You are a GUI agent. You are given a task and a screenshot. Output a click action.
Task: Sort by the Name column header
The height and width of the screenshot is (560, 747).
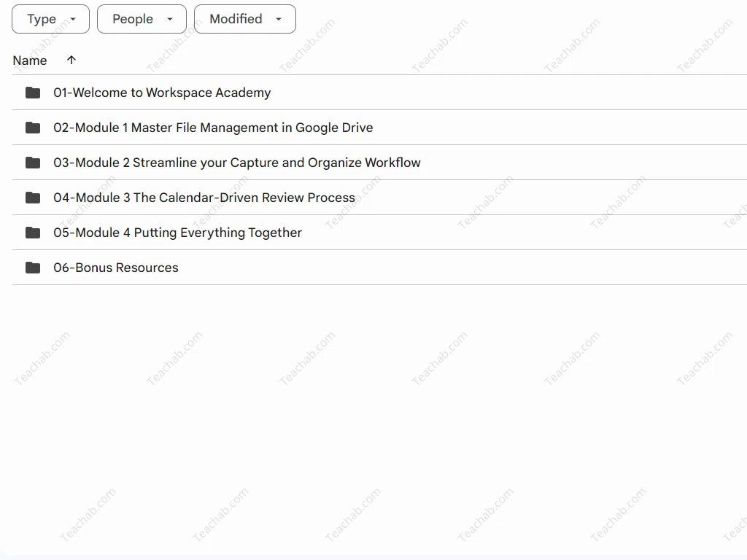tap(30, 61)
